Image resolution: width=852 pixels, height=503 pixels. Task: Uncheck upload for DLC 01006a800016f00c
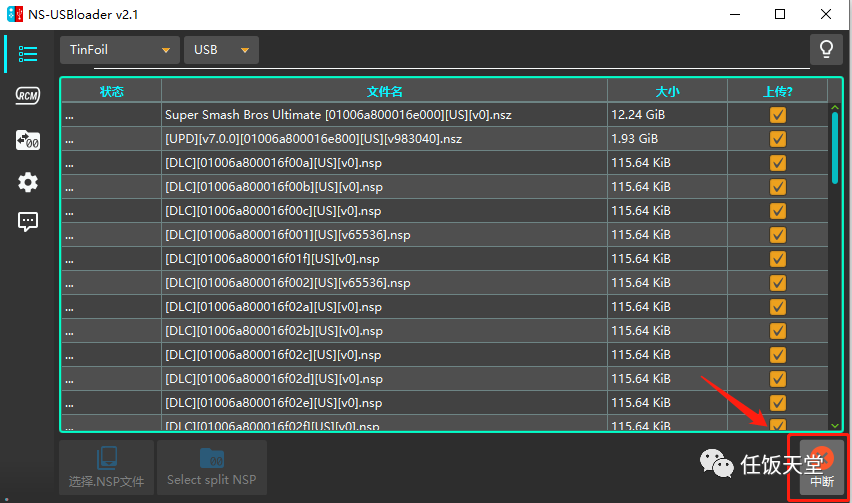click(x=778, y=210)
